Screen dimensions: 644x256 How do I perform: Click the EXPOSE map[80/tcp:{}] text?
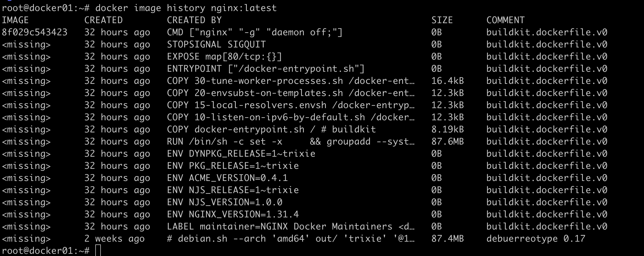tap(224, 57)
